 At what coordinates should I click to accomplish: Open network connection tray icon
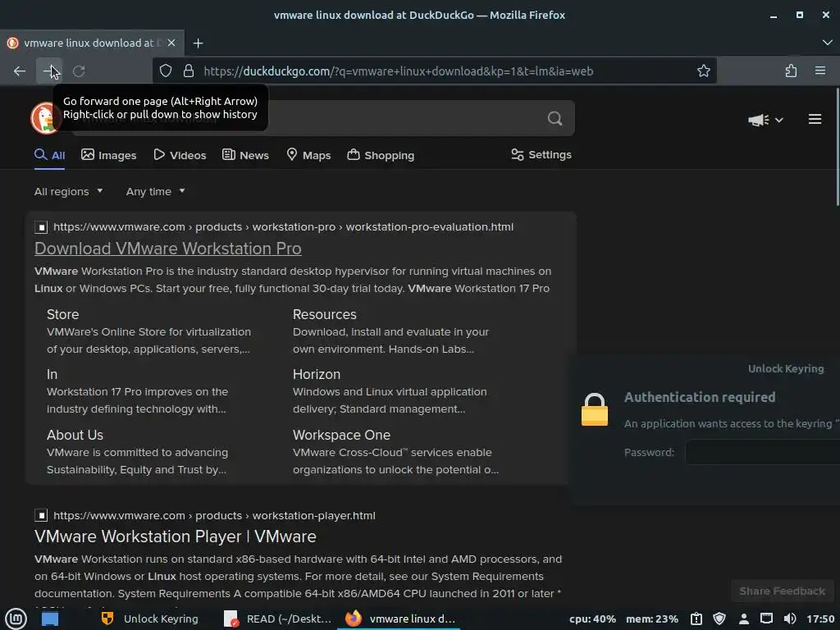pos(766,619)
